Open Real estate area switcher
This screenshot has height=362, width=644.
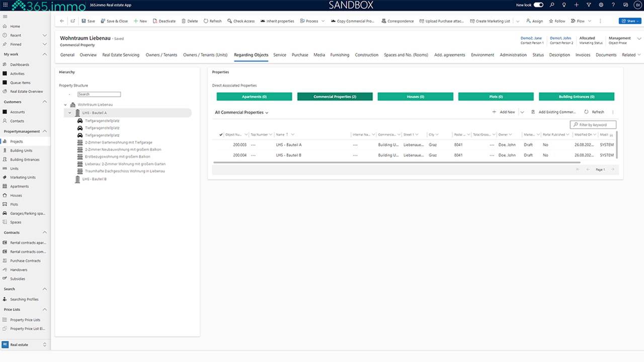(25, 344)
